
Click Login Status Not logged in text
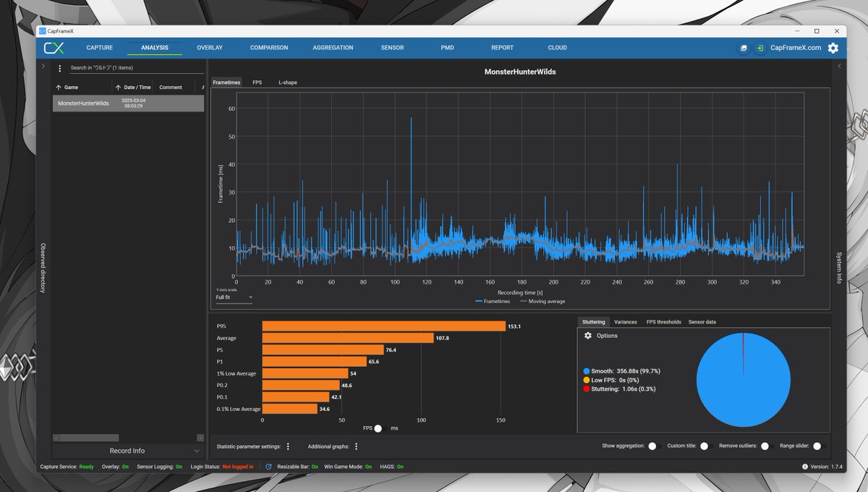[221, 467]
